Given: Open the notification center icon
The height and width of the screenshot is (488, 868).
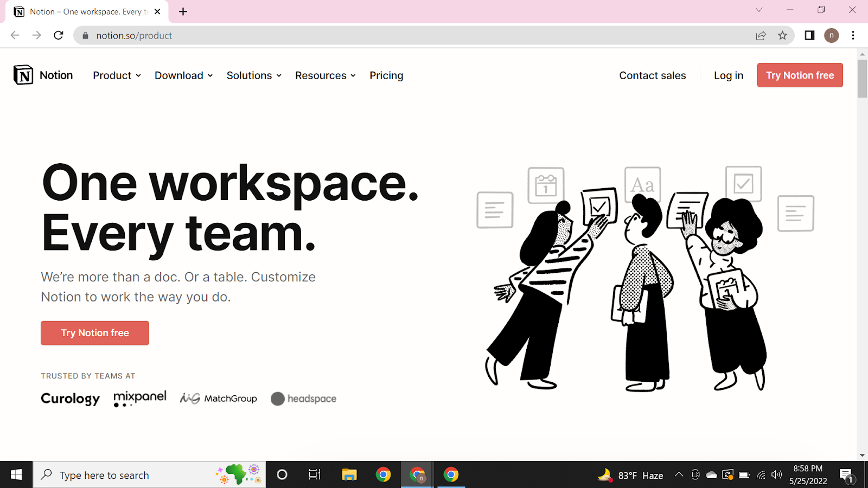Looking at the screenshot, I should tap(846, 476).
